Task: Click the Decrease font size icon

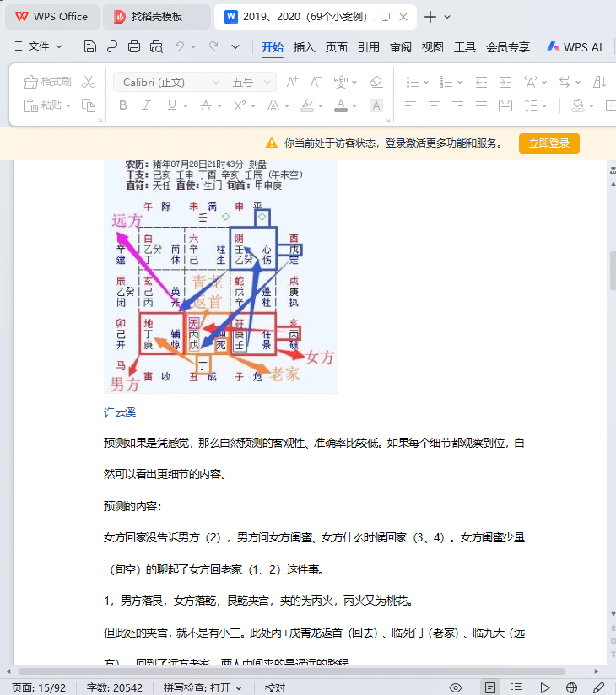Action: (x=316, y=82)
